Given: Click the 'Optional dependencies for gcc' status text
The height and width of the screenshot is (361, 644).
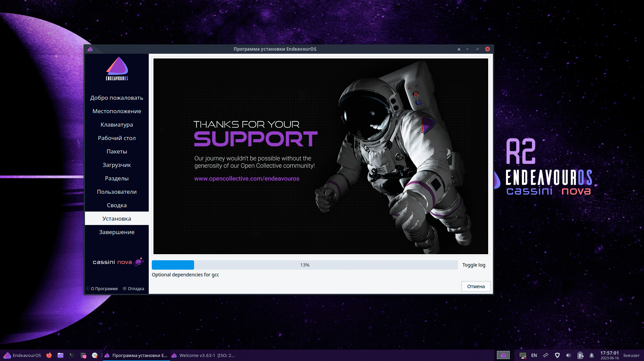Looking at the screenshot, I should click(x=185, y=275).
